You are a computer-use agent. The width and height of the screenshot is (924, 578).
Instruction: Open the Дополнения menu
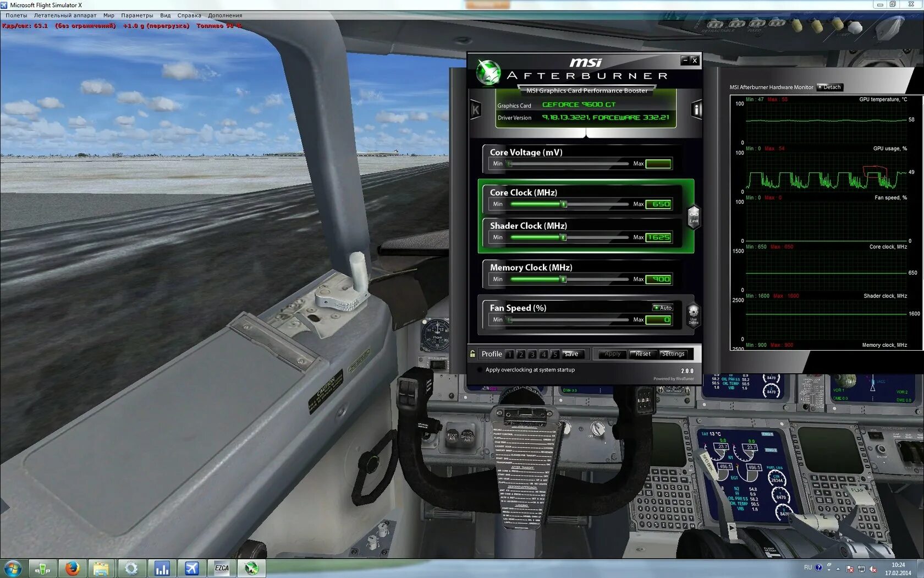(x=225, y=15)
